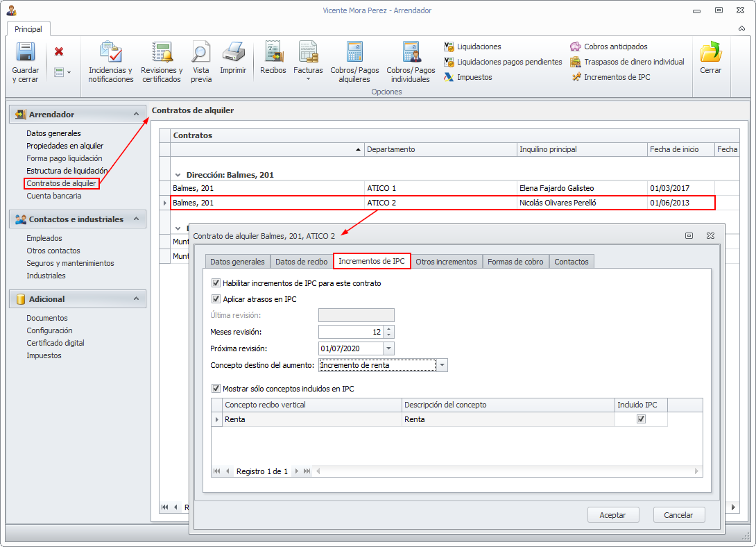Uncheck Habilitar incrementos de IPC para este contrato

[216, 283]
